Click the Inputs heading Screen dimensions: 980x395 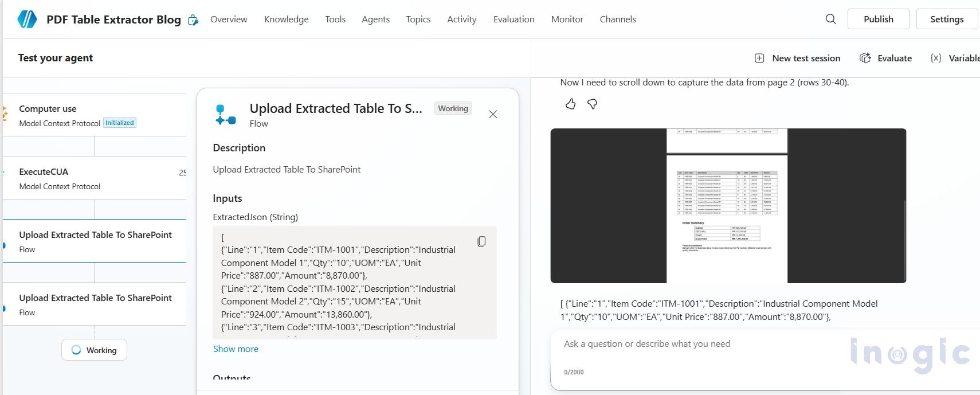[x=228, y=198]
